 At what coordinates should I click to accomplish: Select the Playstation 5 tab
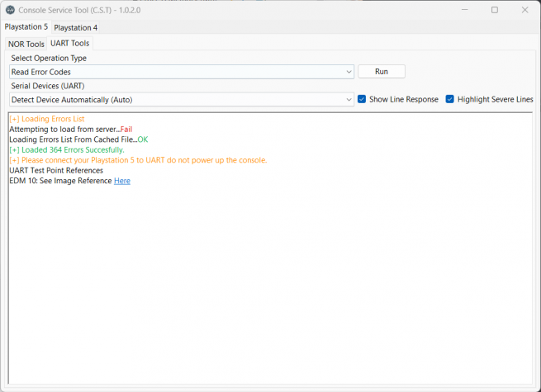(26, 27)
